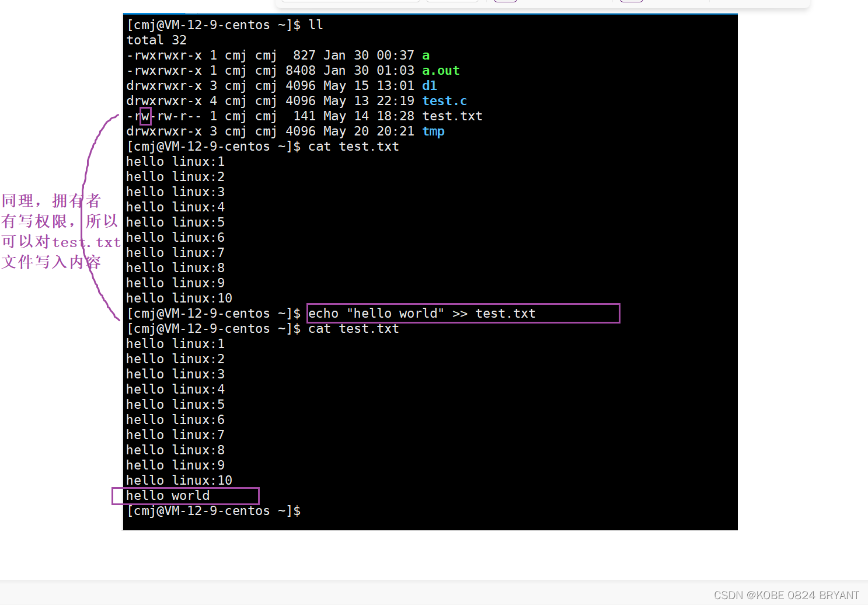Image resolution: width=868 pixels, height=605 pixels.
Task: Click the 'hello linux:10' line directly above the echo command
Action: pos(179,298)
